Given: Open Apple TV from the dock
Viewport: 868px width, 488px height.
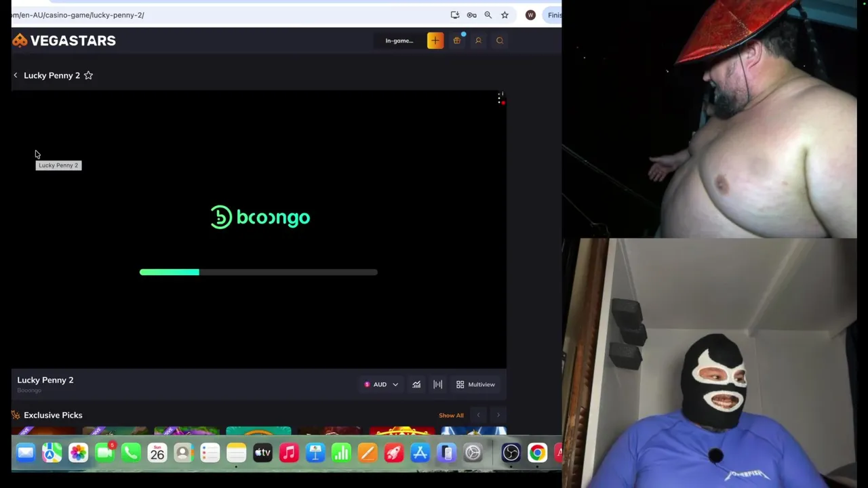Looking at the screenshot, I should (262, 452).
